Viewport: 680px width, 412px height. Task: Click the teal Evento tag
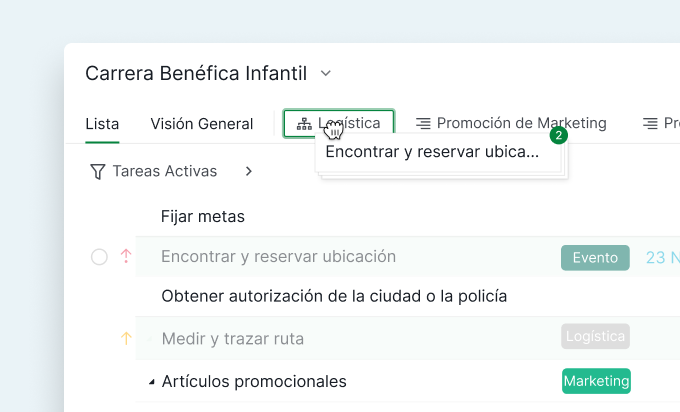[x=595, y=257]
